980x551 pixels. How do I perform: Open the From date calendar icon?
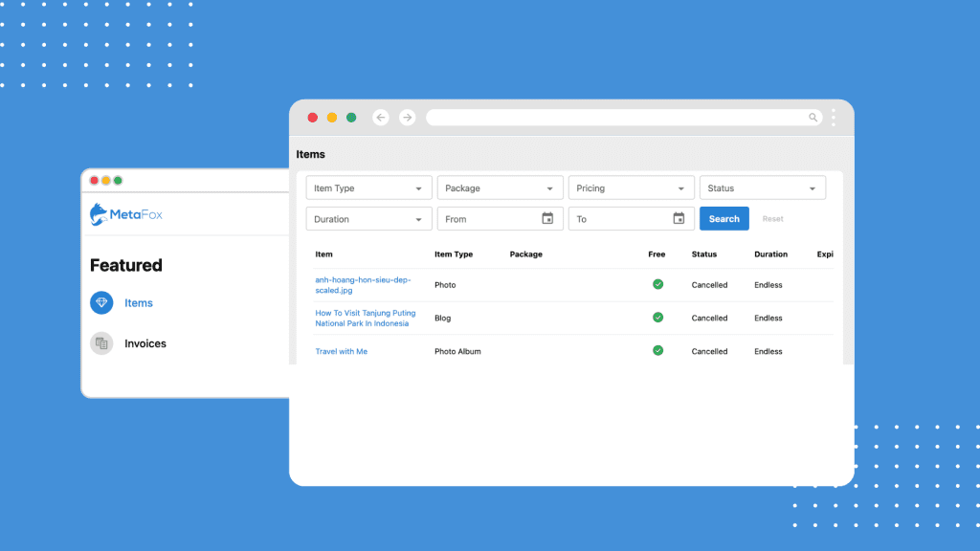pyautogui.click(x=547, y=219)
